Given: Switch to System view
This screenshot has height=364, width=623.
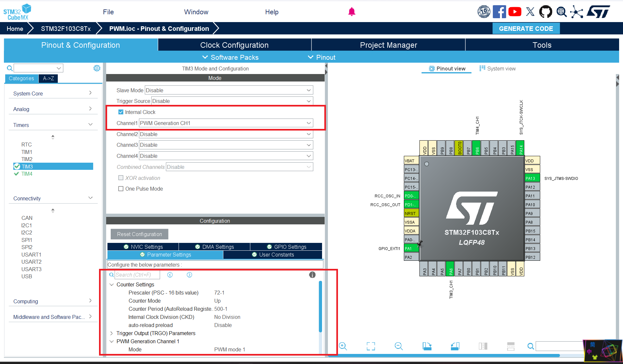Looking at the screenshot, I should (x=497, y=69).
